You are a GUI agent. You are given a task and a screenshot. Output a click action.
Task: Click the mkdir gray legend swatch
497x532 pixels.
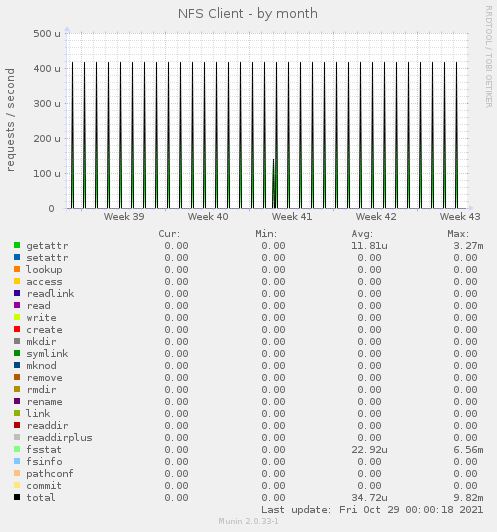(x=17, y=341)
